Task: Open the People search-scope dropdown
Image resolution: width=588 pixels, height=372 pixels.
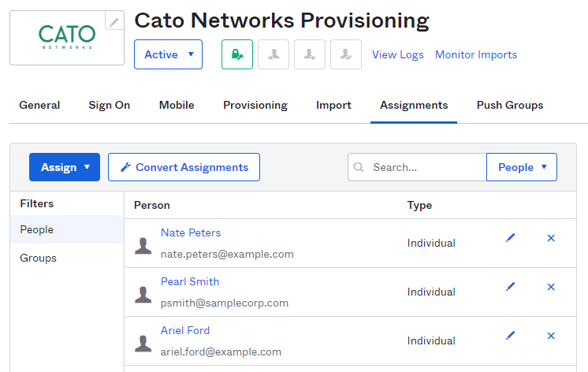Action: (521, 167)
